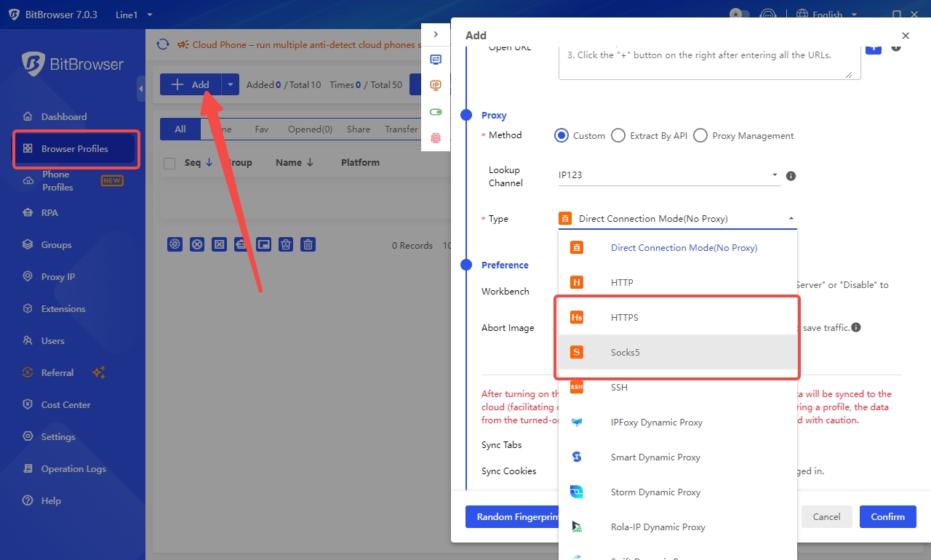The height and width of the screenshot is (560, 931).
Task: Click the refresh icon beside Cloud Phone notice
Action: coord(163,44)
